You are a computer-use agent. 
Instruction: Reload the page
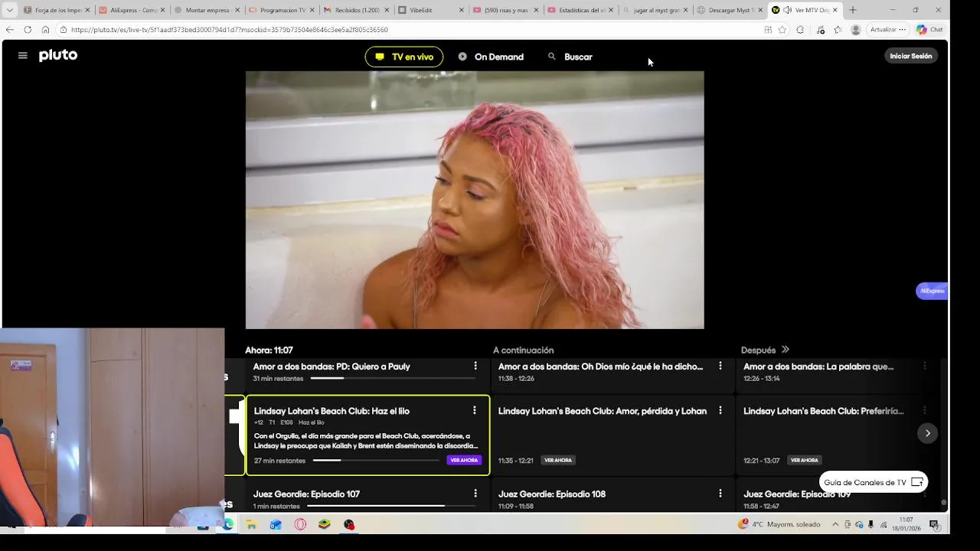tap(28, 30)
